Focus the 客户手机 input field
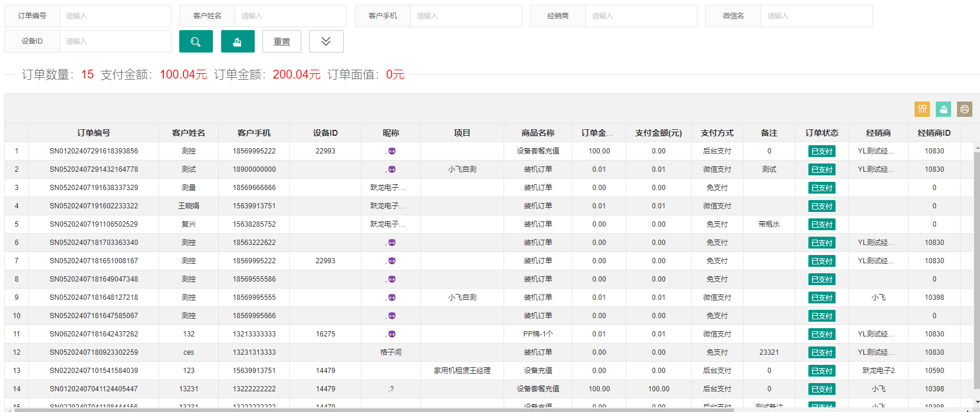Viewport: 980px width, 412px height. point(466,16)
